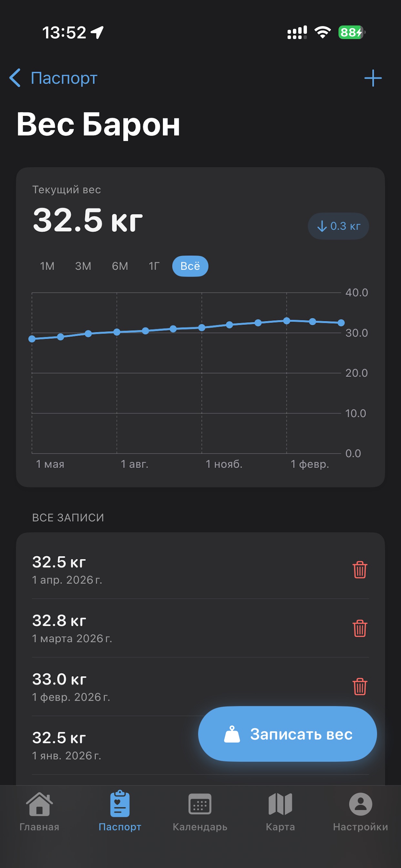Select the 3М time range
401x868 pixels.
pos(83,266)
